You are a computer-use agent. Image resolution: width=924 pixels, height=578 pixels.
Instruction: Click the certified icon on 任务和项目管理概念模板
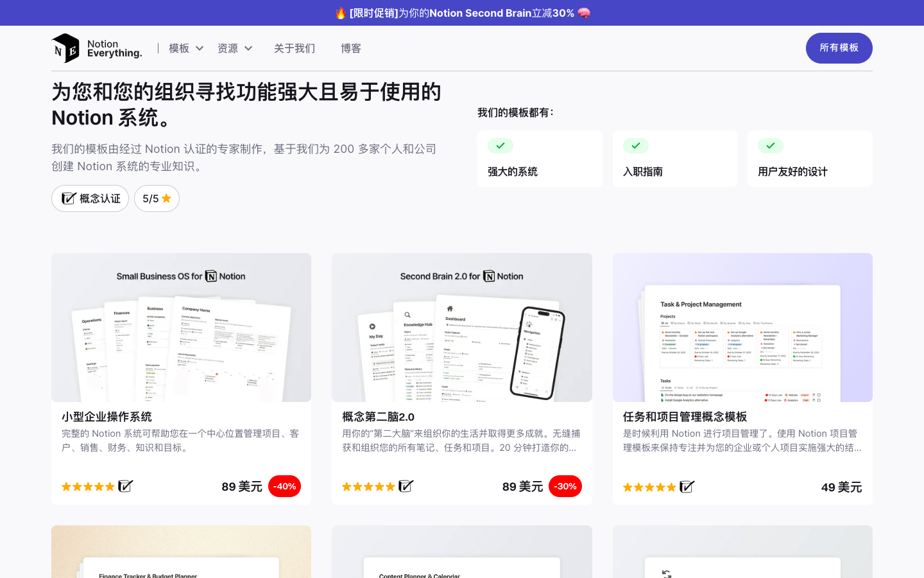pyautogui.click(x=687, y=487)
